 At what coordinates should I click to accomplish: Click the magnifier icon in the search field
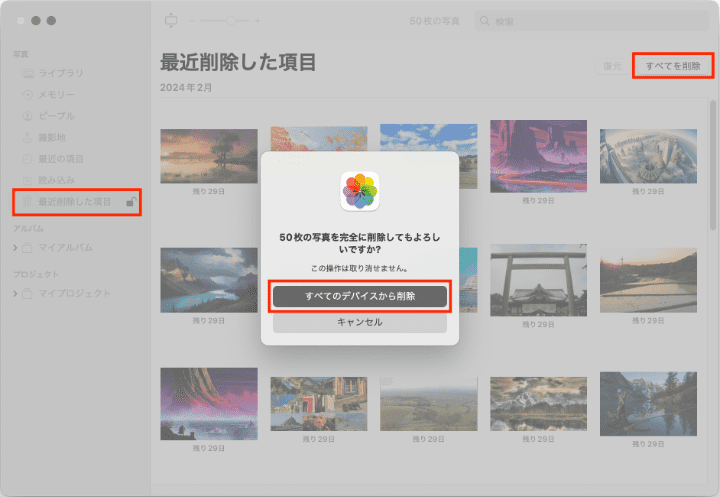click(x=484, y=21)
